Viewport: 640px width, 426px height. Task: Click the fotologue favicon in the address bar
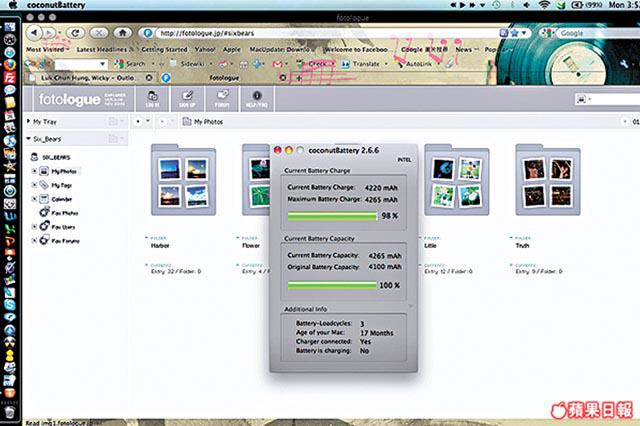pyautogui.click(x=148, y=33)
